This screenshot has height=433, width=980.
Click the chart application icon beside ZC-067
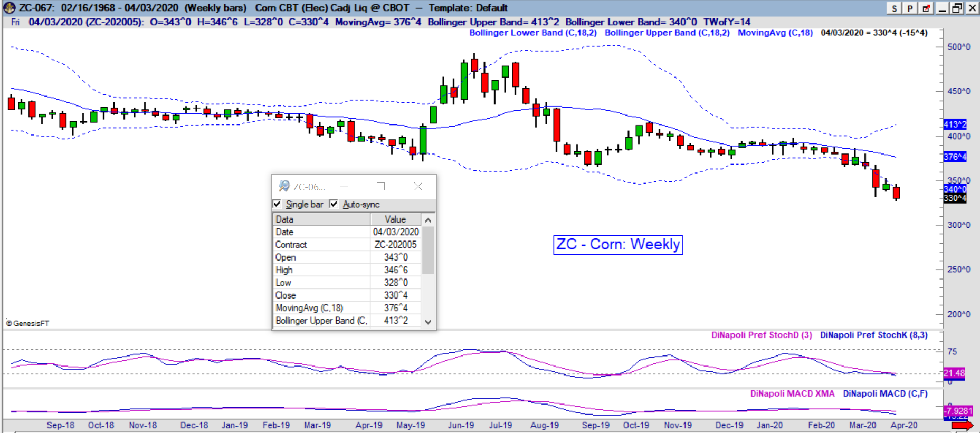click(9, 8)
